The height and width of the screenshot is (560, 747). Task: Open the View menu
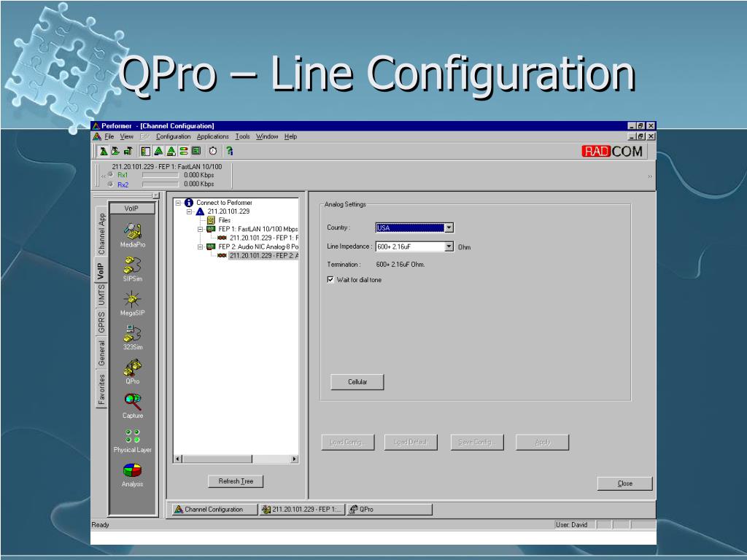pos(127,136)
